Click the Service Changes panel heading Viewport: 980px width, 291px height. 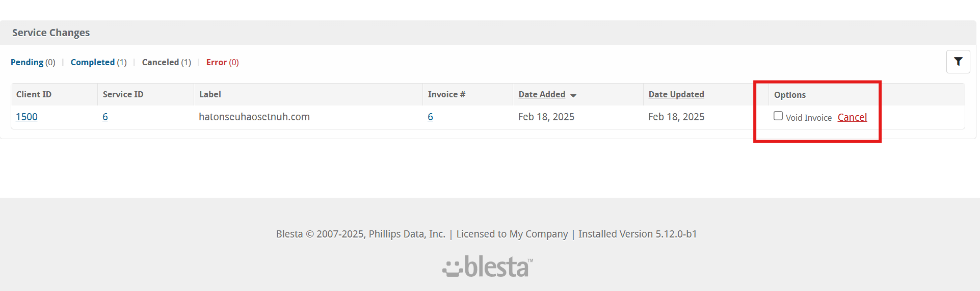[51, 33]
